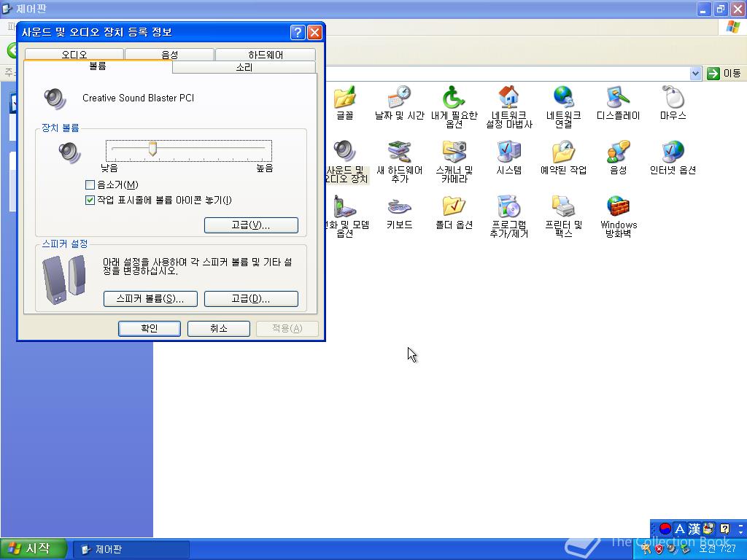Click the clock showing 오전 7:27

point(718,548)
